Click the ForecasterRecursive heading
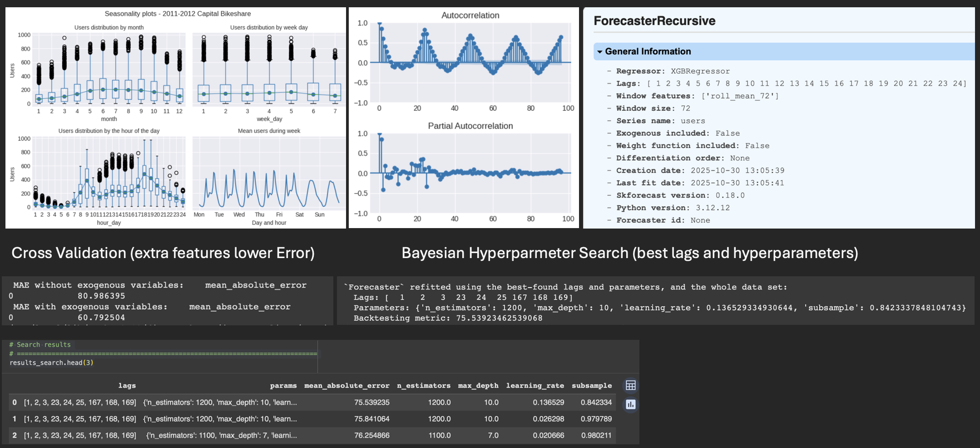 click(x=654, y=21)
